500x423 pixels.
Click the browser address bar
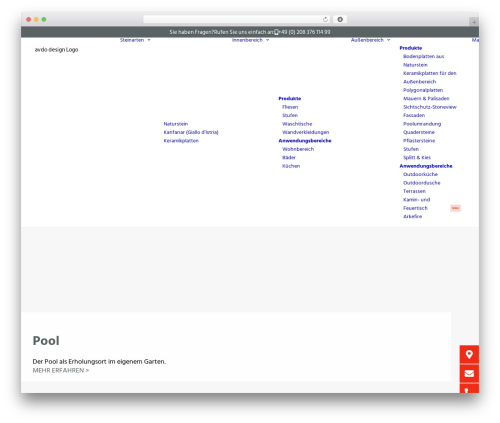[x=236, y=19]
